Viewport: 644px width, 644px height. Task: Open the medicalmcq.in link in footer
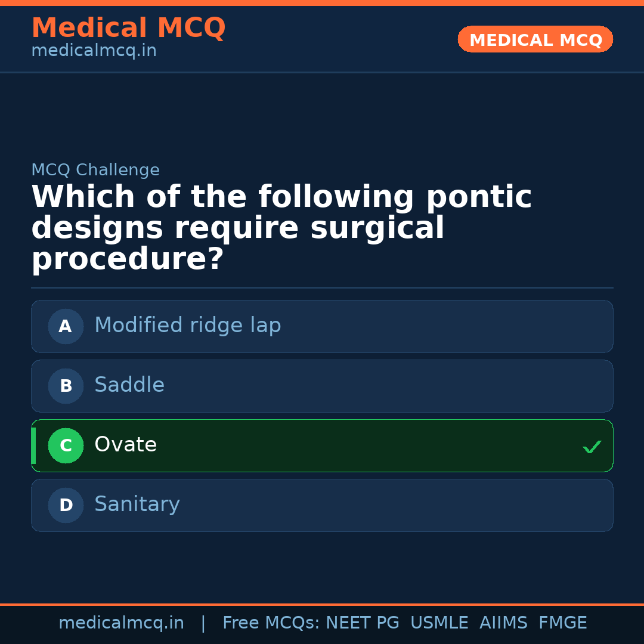[122, 622]
